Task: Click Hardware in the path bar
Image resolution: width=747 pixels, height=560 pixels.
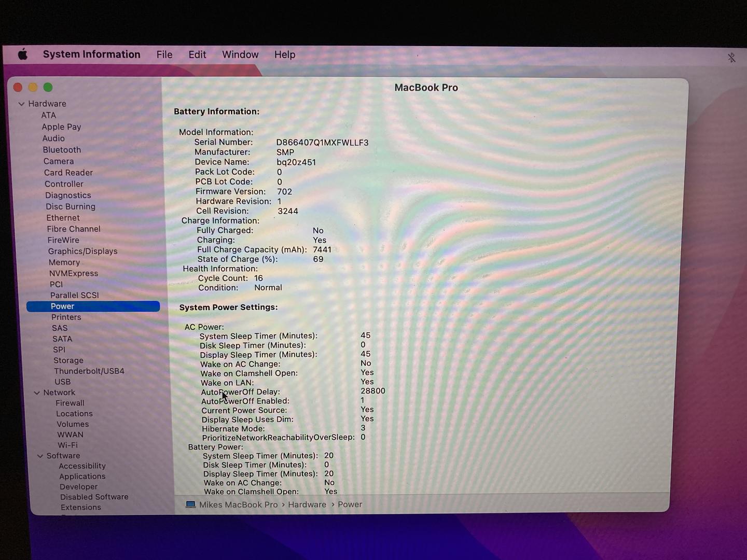Action: point(307,505)
